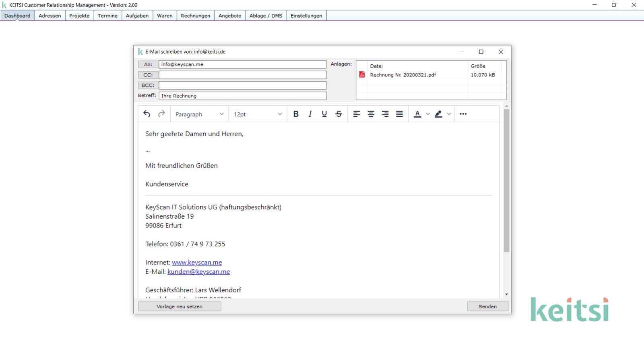The height and width of the screenshot is (345, 644).
Task: Click the scroll down arrow in editor
Action: tap(506, 294)
